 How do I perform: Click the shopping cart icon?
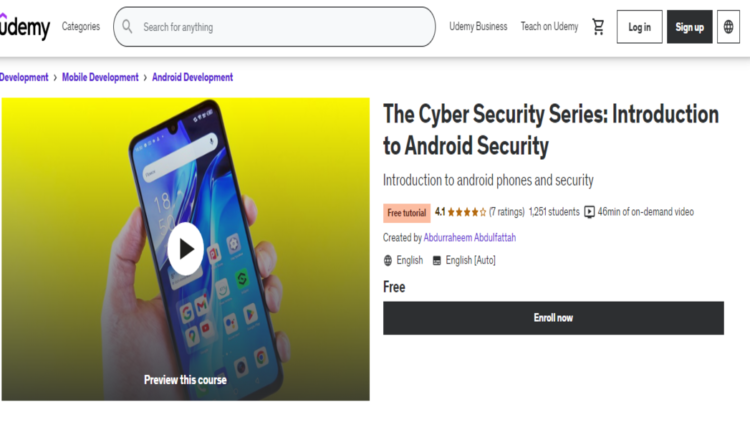[x=598, y=27]
